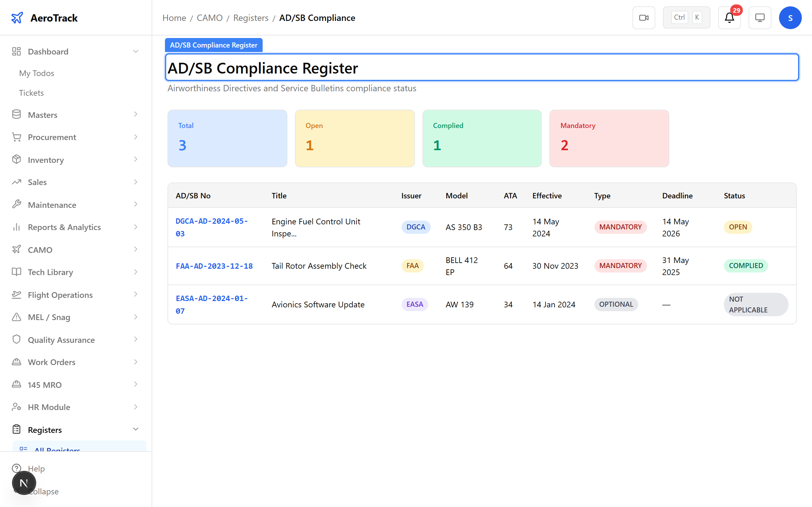Screen dimensions: 812x507
Task: Select the Inventory box icon
Action: [16, 159]
